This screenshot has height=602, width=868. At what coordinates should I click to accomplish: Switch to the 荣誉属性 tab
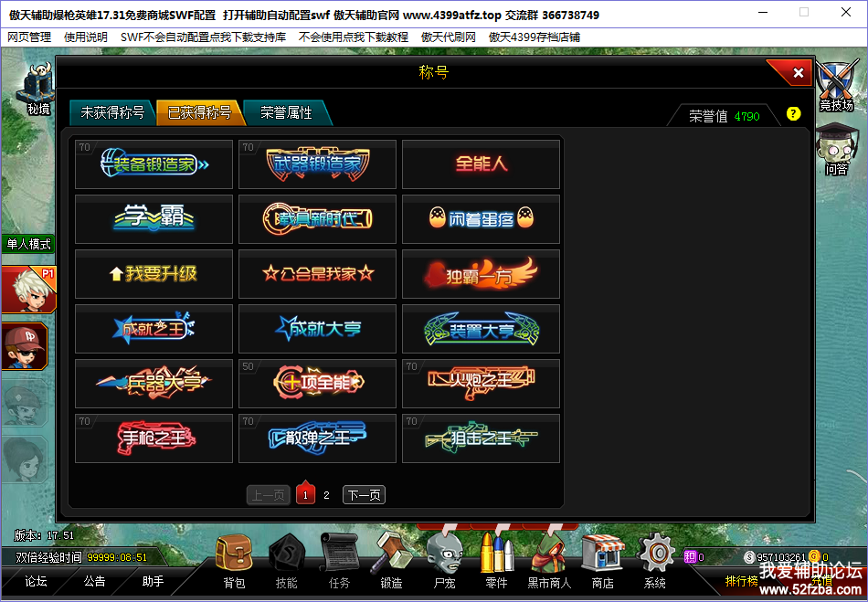pos(287,113)
